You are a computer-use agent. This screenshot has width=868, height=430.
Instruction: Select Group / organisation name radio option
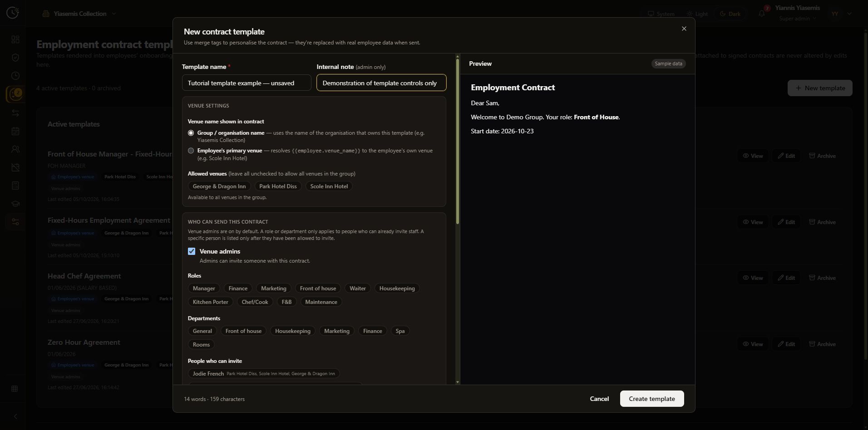(x=191, y=133)
